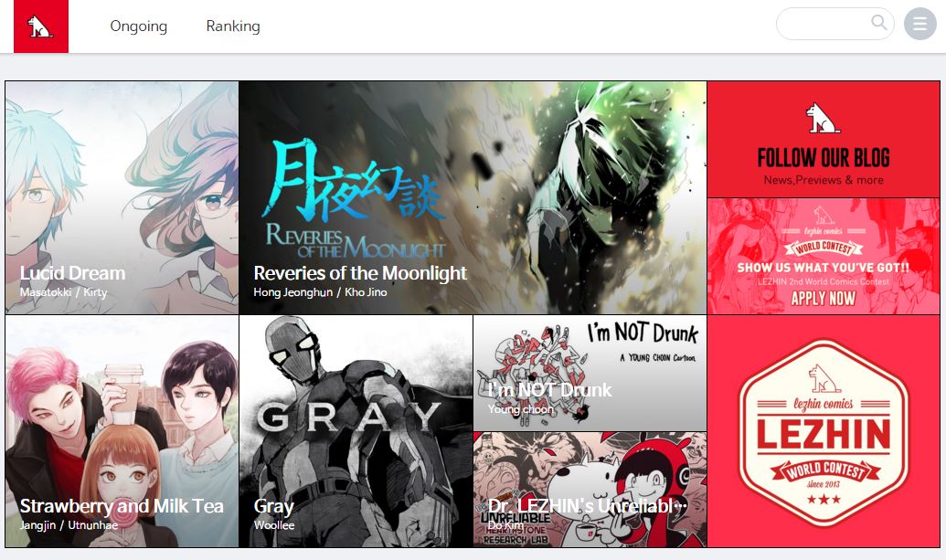946x560 pixels.
Task: Open the I'm NOT Drunk comic tile
Action: (590, 373)
